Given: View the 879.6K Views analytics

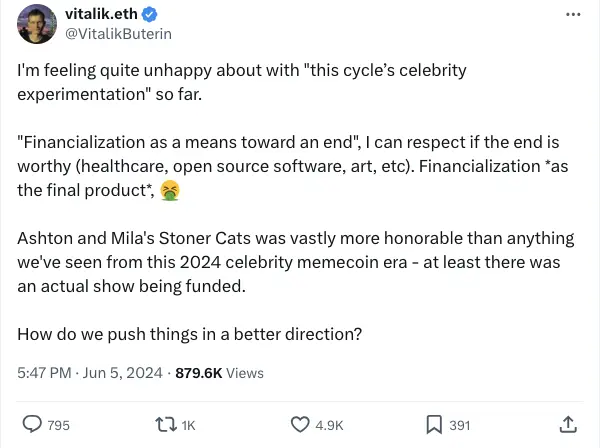Looking at the screenshot, I should [219, 373].
